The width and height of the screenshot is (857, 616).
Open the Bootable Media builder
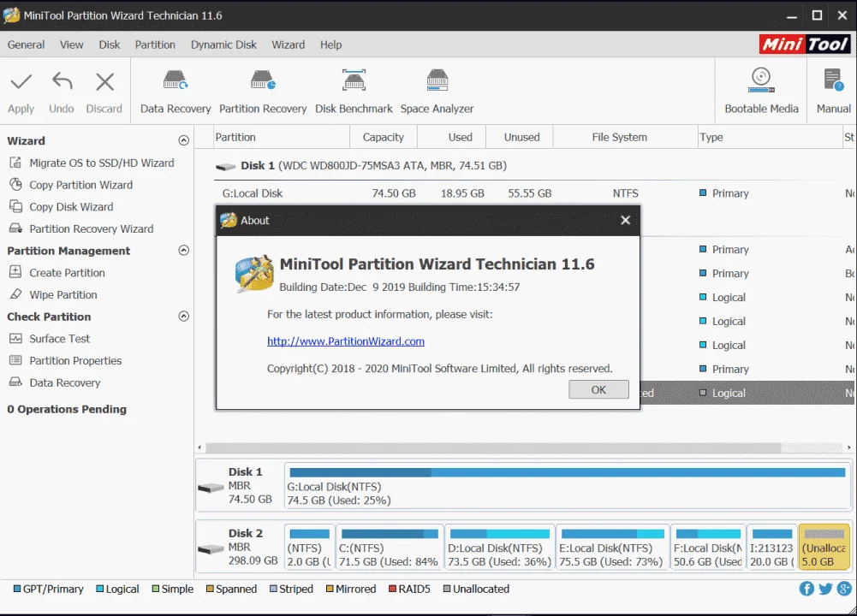(x=761, y=92)
